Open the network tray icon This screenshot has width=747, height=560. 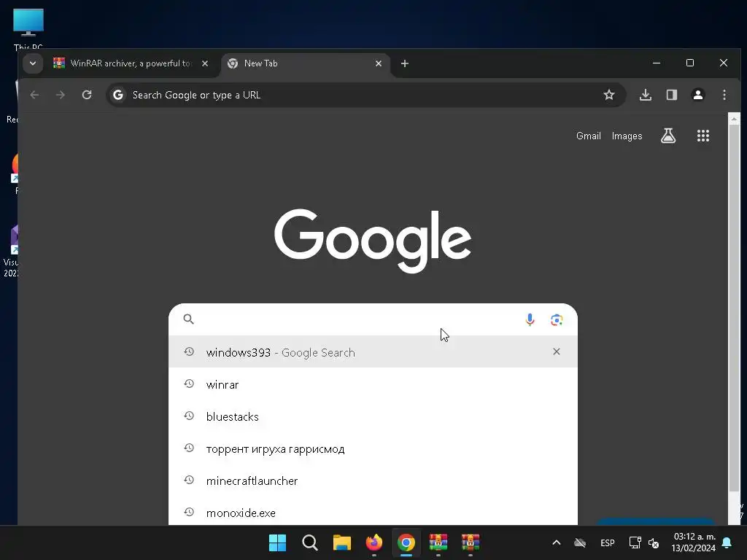[x=635, y=542]
